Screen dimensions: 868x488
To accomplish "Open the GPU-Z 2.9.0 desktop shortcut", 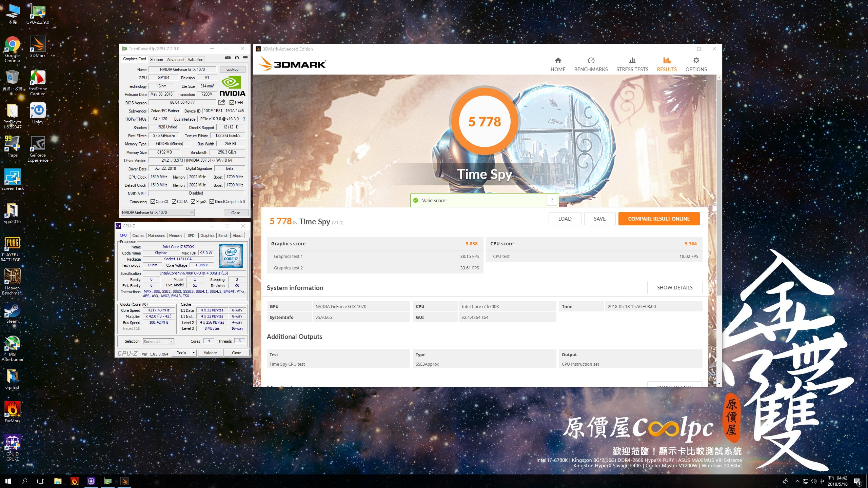I will click(x=38, y=14).
